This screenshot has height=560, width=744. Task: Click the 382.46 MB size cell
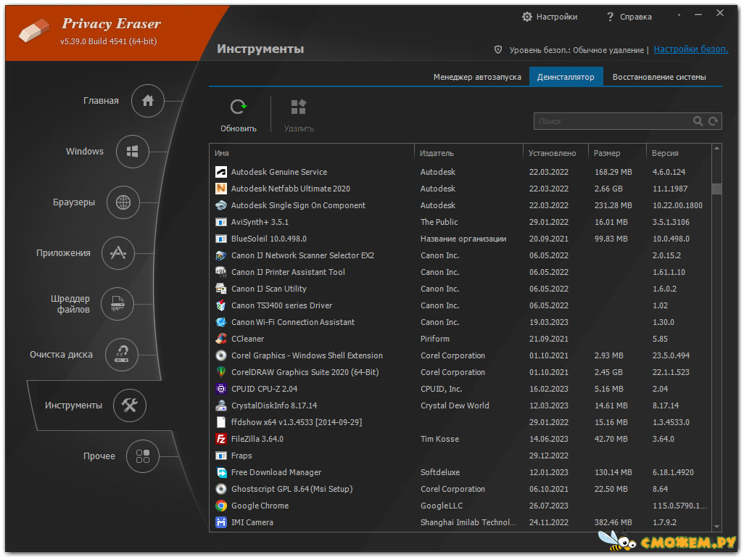[613, 522]
